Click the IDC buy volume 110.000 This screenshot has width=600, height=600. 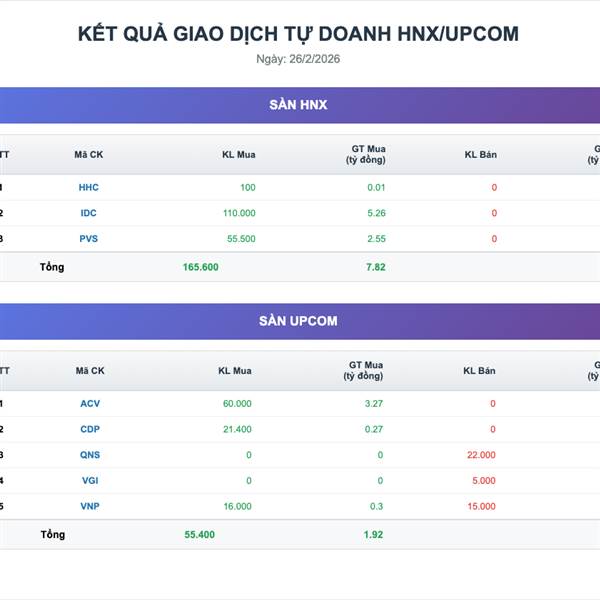pos(239,213)
